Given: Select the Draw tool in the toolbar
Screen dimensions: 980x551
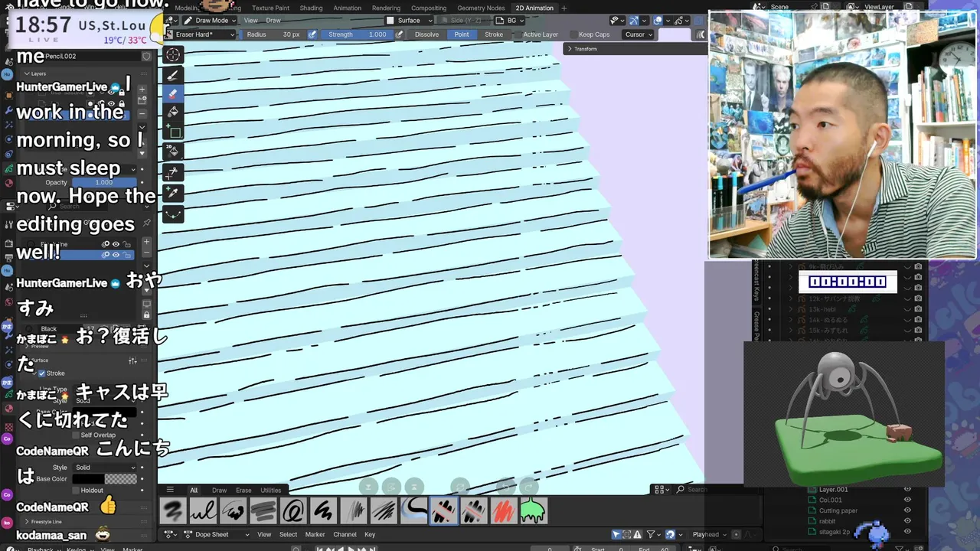Looking at the screenshot, I should point(173,75).
